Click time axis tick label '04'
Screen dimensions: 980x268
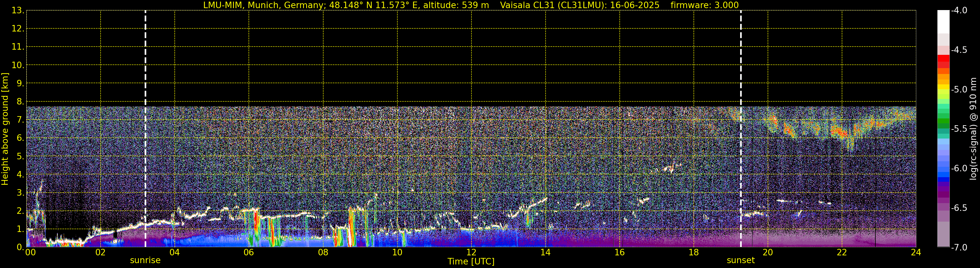175,252
